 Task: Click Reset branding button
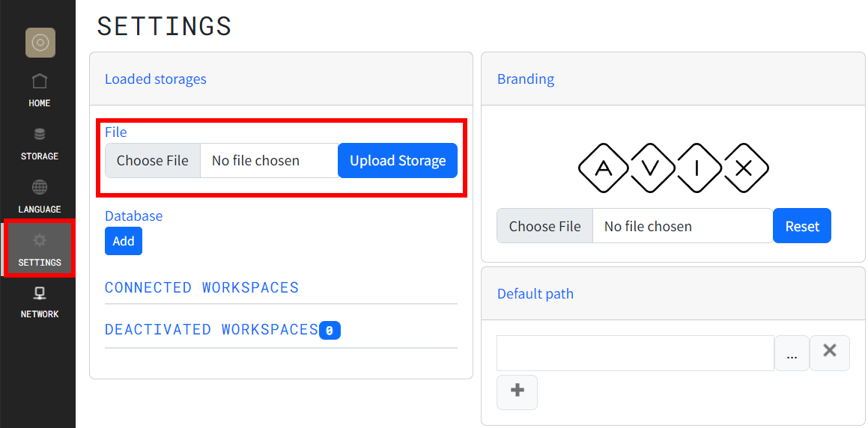point(801,226)
